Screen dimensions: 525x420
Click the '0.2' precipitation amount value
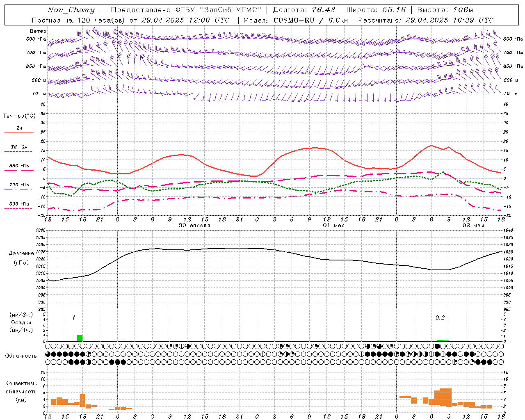pyautogui.click(x=440, y=317)
